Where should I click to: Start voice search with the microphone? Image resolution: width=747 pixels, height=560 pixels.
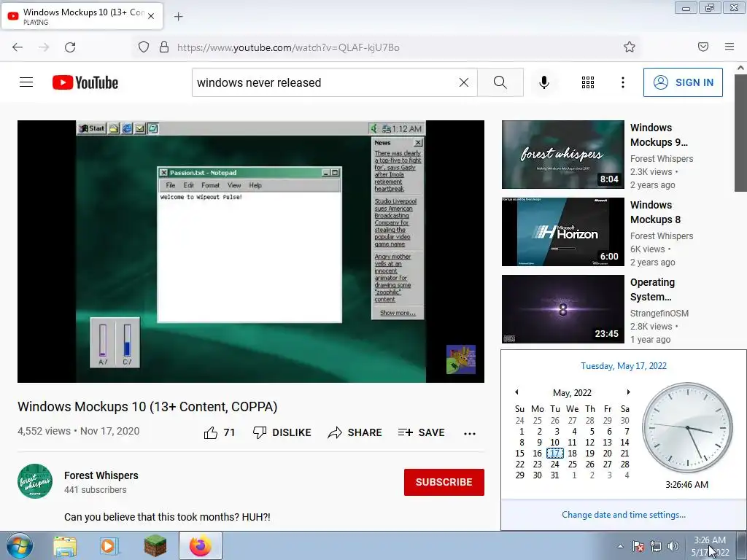[x=544, y=82]
